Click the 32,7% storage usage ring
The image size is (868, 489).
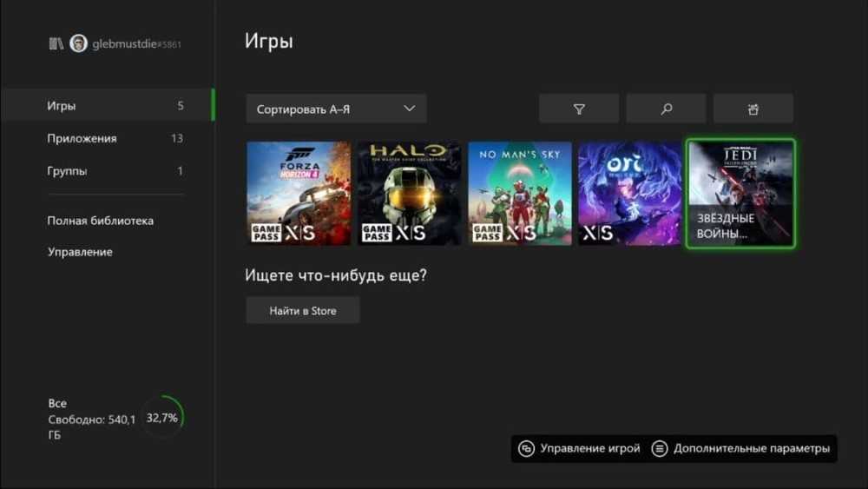(x=161, y=418)
